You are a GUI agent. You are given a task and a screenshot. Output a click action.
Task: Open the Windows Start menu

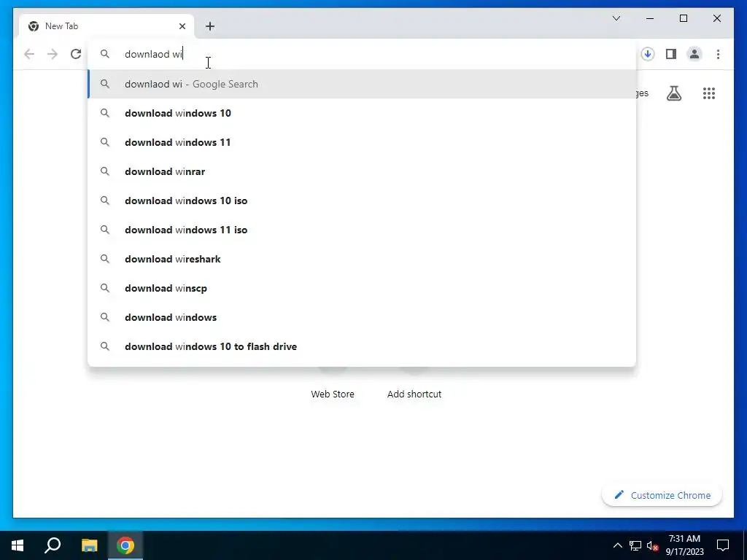click(x=18, y=545)
